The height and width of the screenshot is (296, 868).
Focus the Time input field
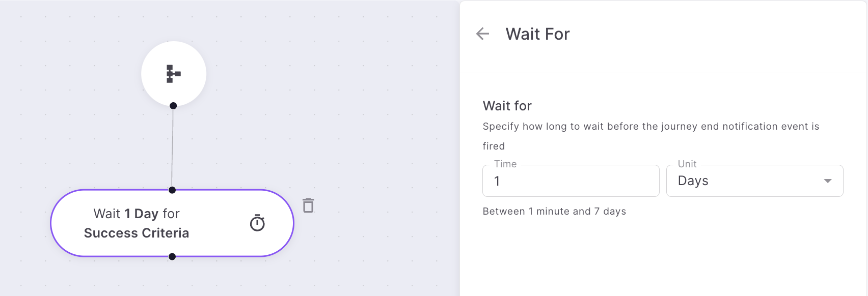click(571, 181)
